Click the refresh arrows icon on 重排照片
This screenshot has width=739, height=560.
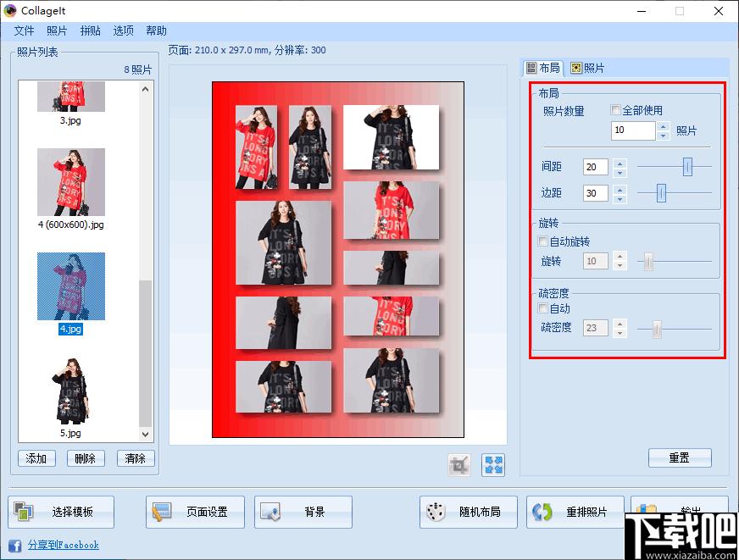click(542, 512)
